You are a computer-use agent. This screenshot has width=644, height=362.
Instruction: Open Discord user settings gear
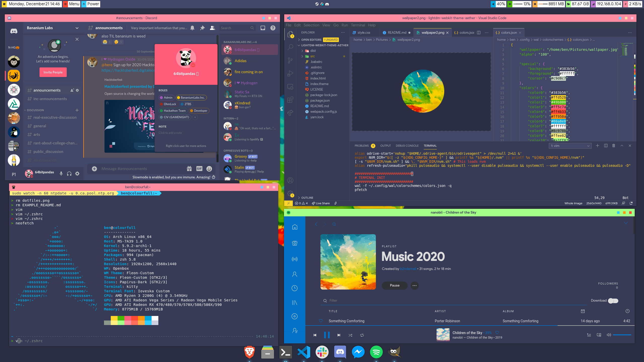click(77, 174)
